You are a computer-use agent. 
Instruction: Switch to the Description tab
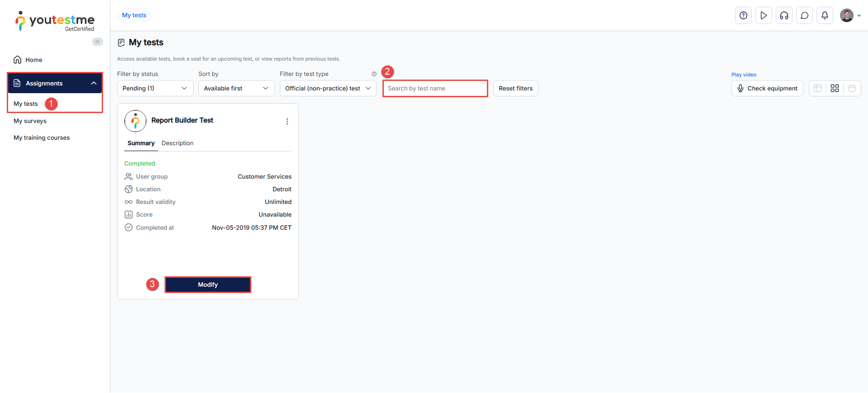point(177,143)
